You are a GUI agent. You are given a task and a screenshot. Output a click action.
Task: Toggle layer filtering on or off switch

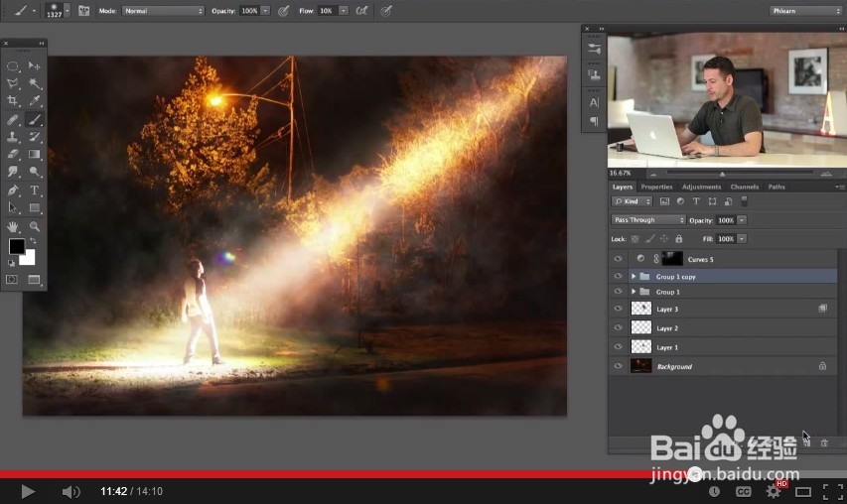point(744,201)
